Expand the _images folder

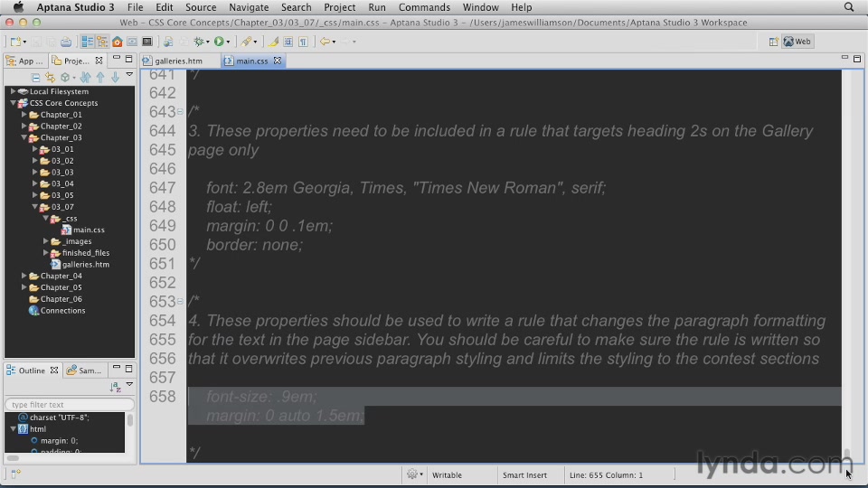pos(46,241)
